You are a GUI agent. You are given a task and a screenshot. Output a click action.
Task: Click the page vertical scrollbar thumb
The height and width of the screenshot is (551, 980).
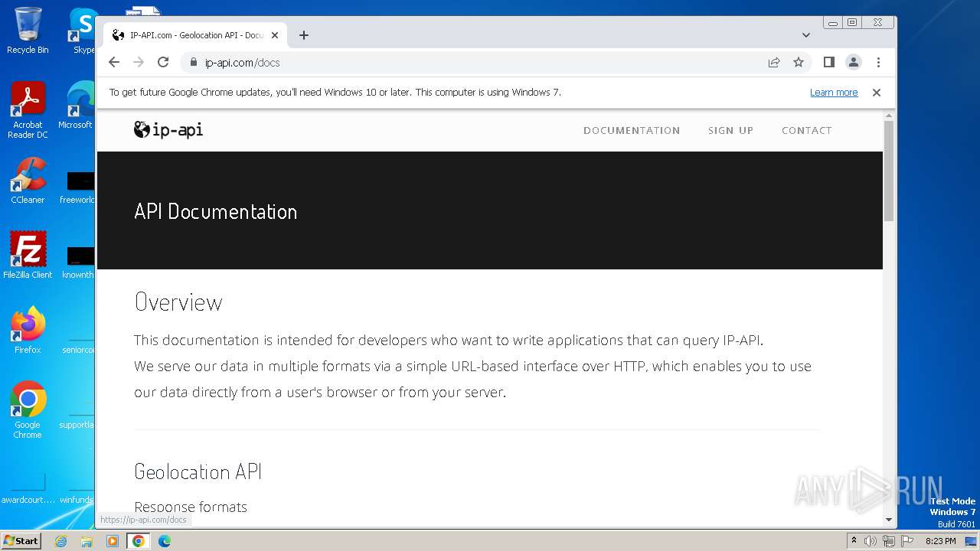click(888, 171)
